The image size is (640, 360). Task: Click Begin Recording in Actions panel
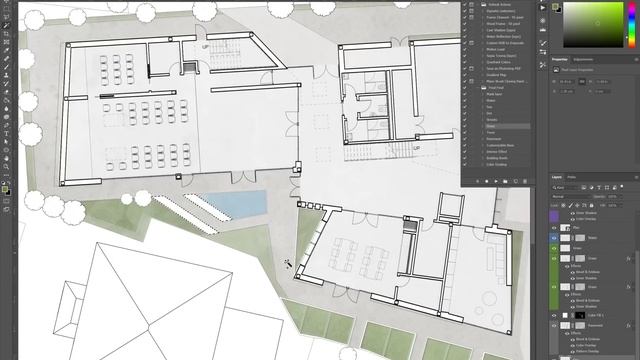487,181
